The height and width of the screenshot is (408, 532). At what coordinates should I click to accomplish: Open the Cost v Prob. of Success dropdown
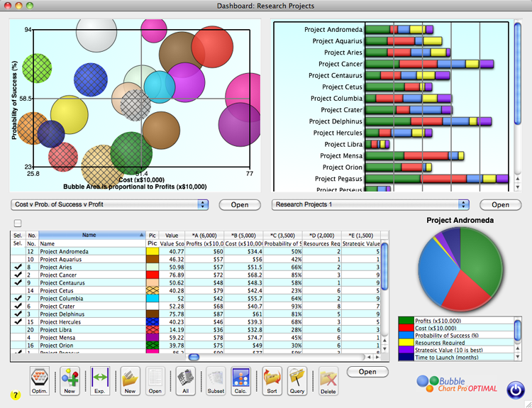[110, 204]
